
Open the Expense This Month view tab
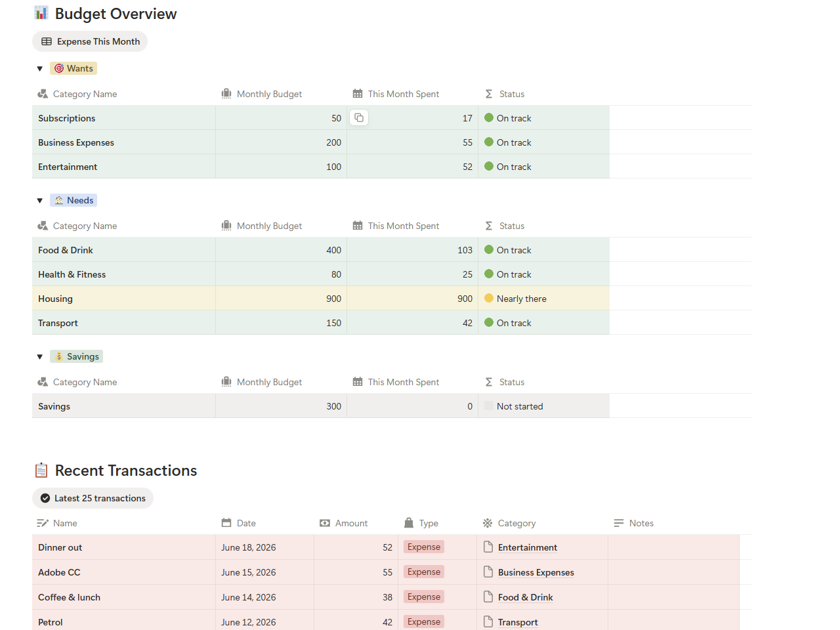tap(90, 41)
